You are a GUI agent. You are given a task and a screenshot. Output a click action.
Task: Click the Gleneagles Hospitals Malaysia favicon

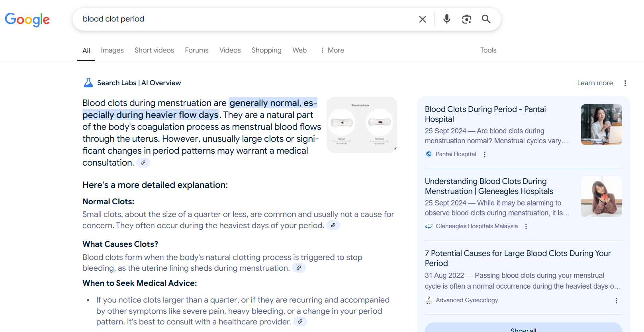429,226
